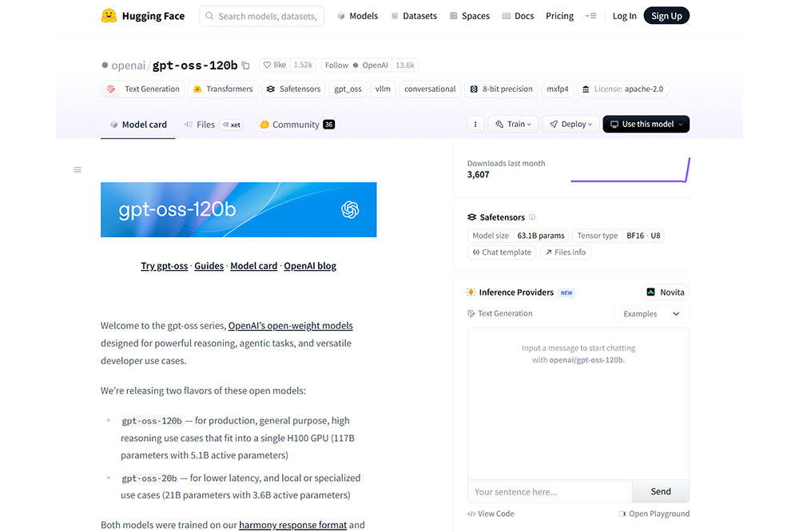Click the Your sentence here input field
Screen dimensions: 799x532
[550, 491]
